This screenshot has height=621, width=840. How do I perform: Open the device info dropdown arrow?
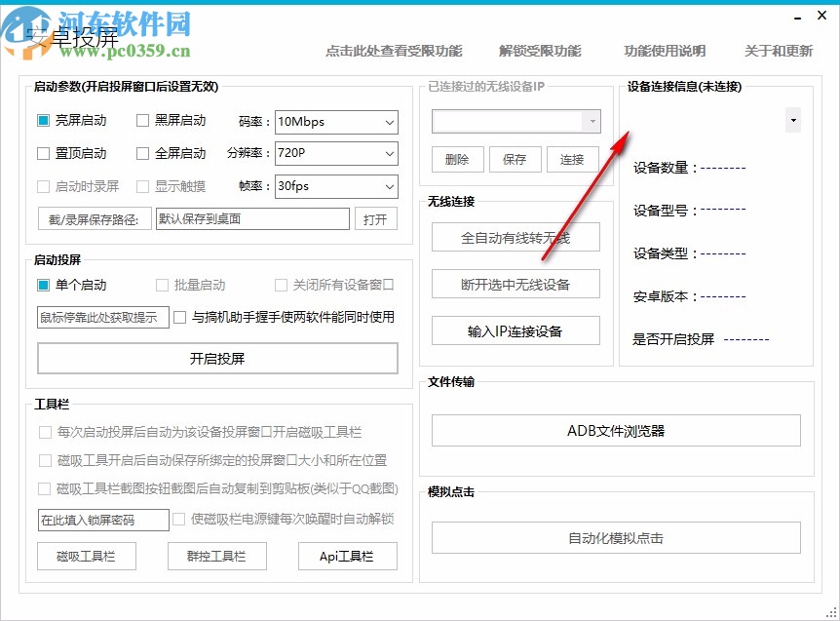click(792, 119)
